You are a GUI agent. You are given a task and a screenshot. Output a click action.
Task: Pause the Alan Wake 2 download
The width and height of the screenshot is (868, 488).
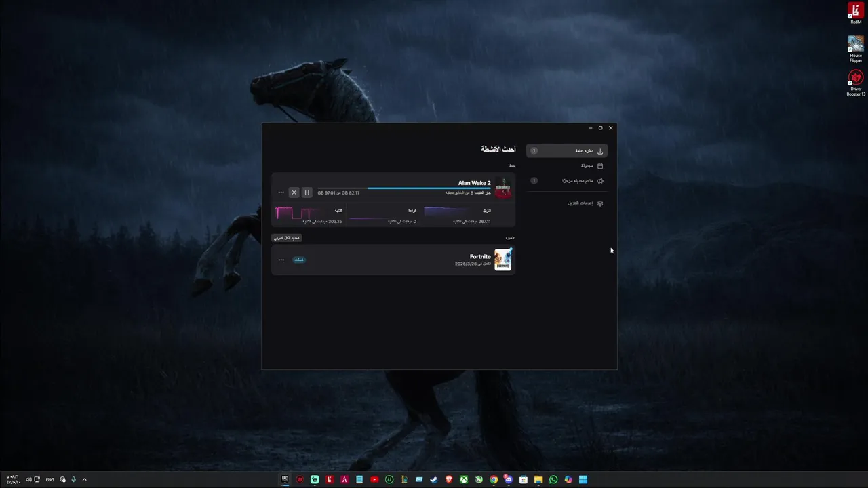click(307, 192)
